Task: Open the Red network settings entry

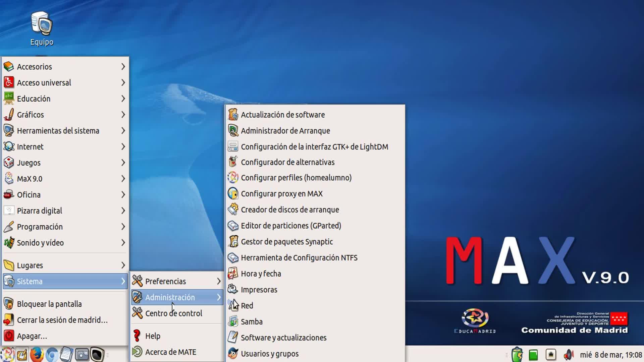Action: point(315,305)
